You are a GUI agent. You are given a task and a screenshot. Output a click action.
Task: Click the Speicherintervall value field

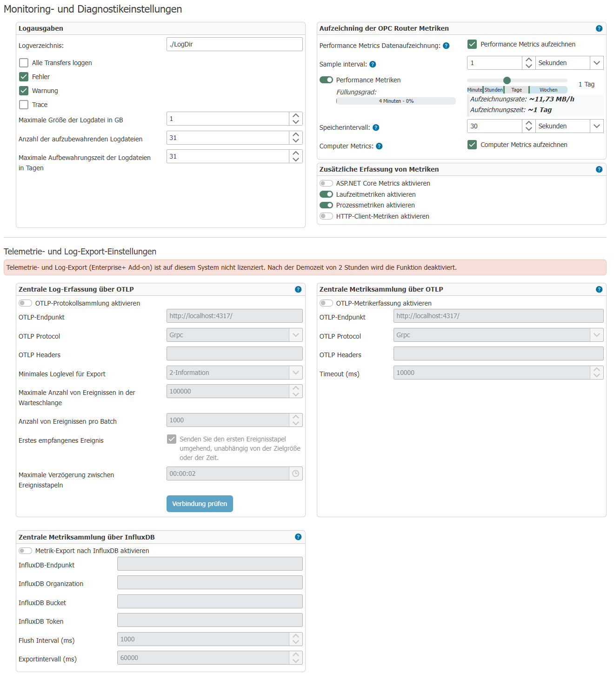pos(494,126)
